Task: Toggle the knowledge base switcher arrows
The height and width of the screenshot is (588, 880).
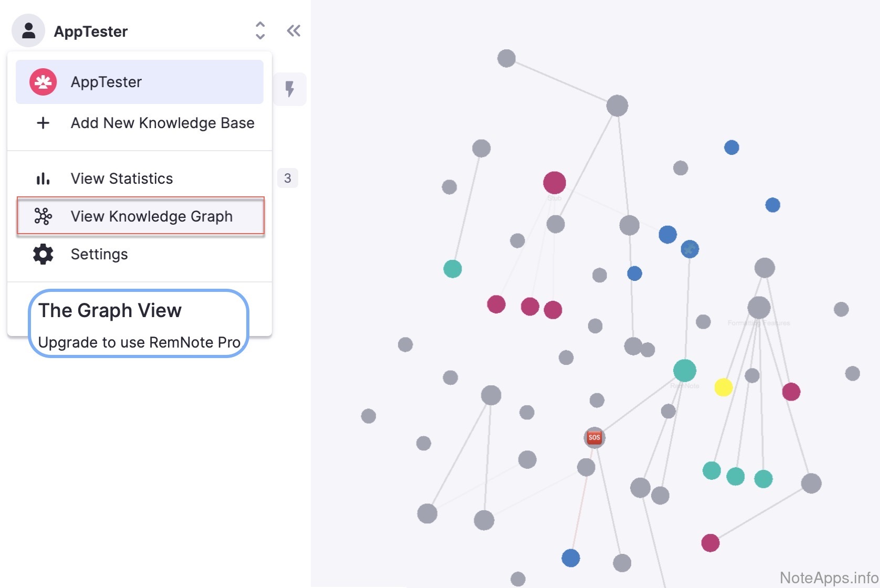Action: tap(260, 31)
